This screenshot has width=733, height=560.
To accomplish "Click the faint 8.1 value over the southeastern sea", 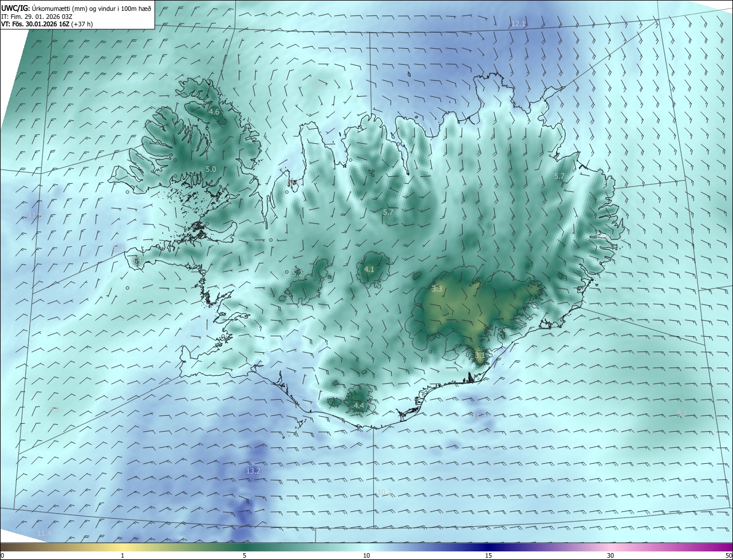I will [x=681, y=413].
